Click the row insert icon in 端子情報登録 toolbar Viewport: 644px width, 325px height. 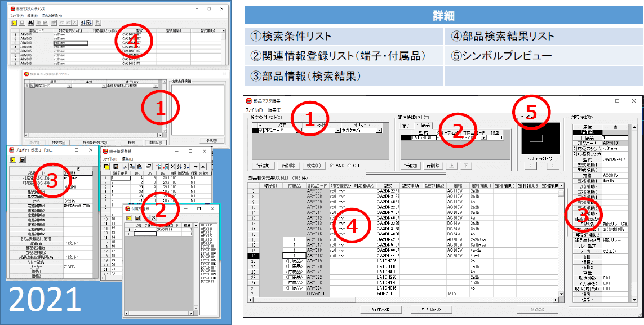158,167
